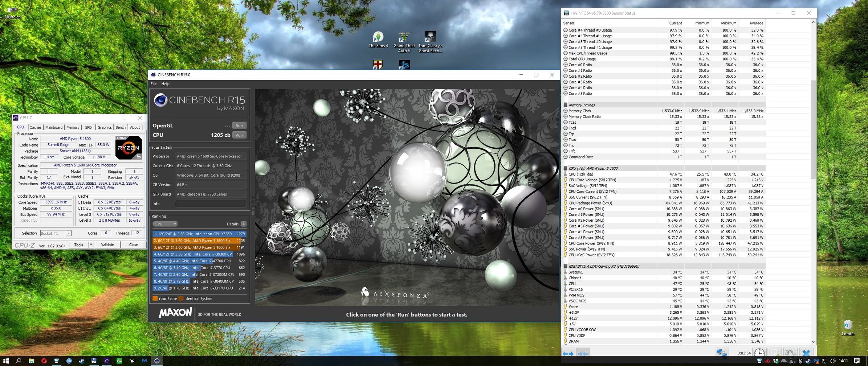Select the Intel Xeon CPU X5650 ranking row

coord(199,234)
